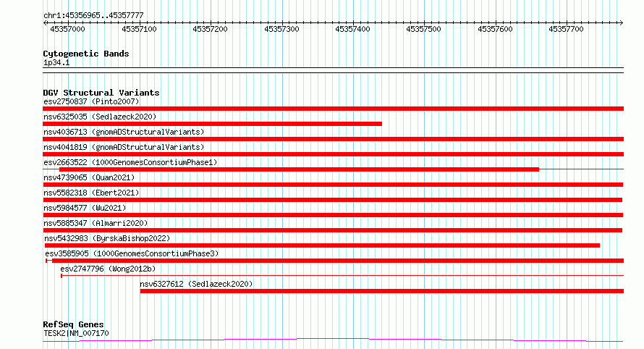The height and width of the screenshot is (349, 644).
Task: Click the 45357000 ruler coordinate
Action: (67, 29)
